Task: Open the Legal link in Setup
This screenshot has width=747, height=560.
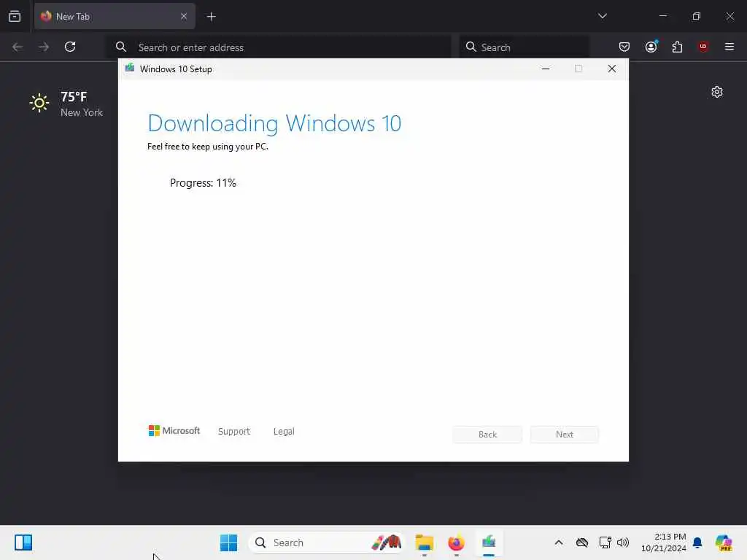Action: 284,432
